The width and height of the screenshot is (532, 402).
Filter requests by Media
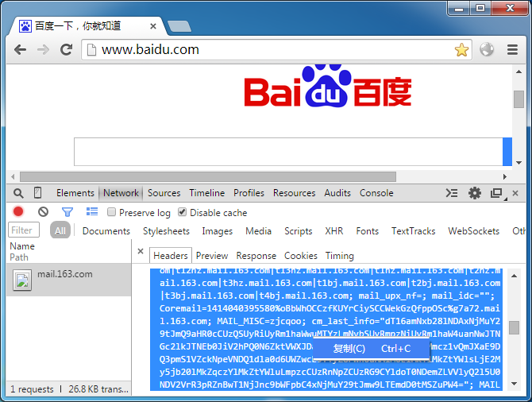coord(259,231)
